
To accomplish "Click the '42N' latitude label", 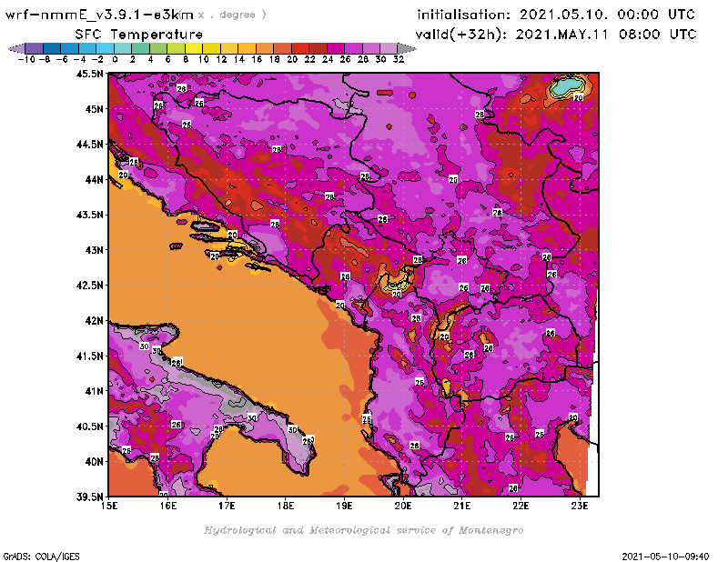I will 95,320.
